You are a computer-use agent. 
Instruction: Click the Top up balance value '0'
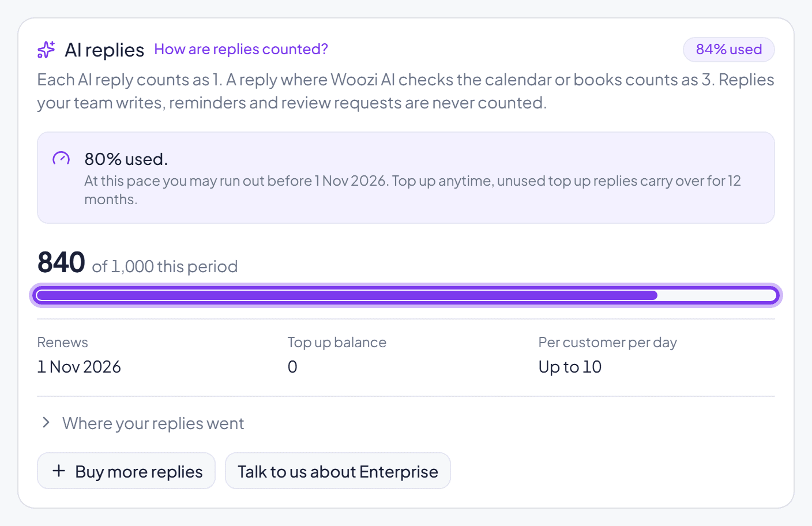coord(292,367)
